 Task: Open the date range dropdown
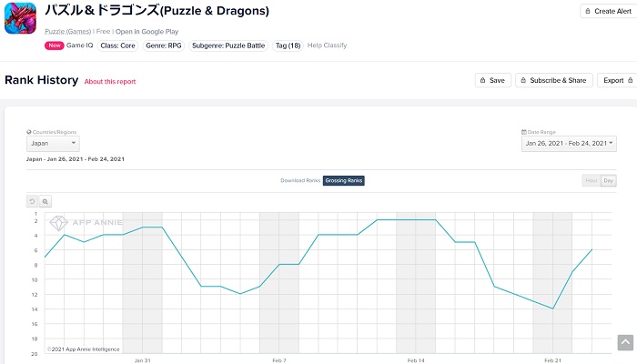[x=569, y=144]
